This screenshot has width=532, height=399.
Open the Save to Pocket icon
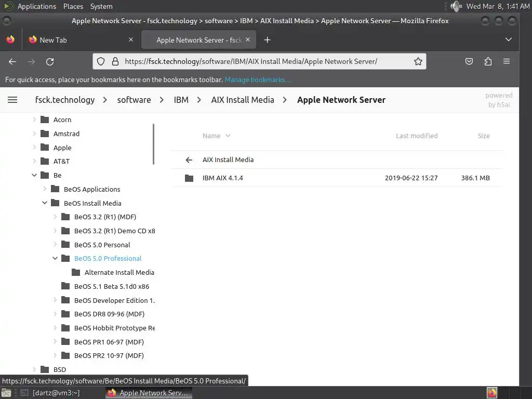[x=469, y=61]
